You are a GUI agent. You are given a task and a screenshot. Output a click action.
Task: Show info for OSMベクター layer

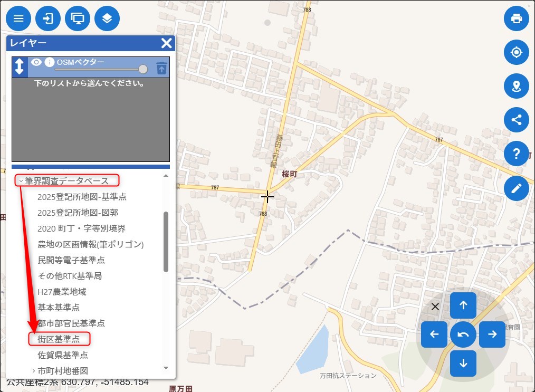(50, 62)
